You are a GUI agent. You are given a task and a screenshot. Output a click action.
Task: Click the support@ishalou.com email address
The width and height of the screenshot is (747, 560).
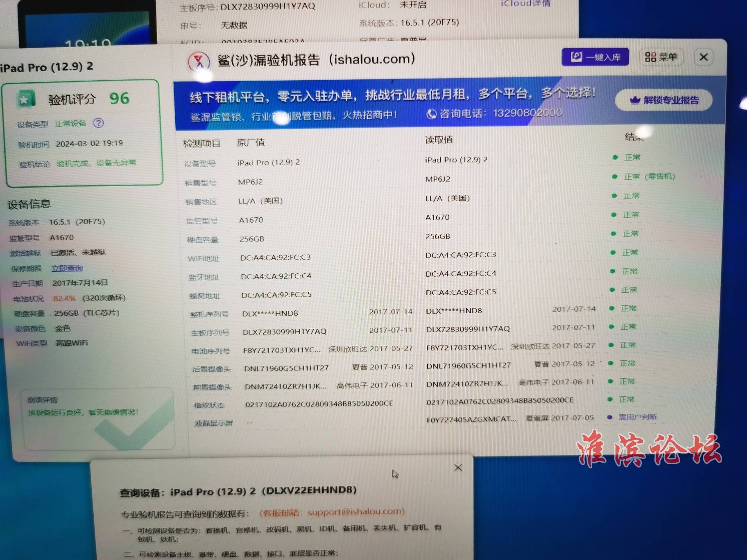tap(355, 512)
